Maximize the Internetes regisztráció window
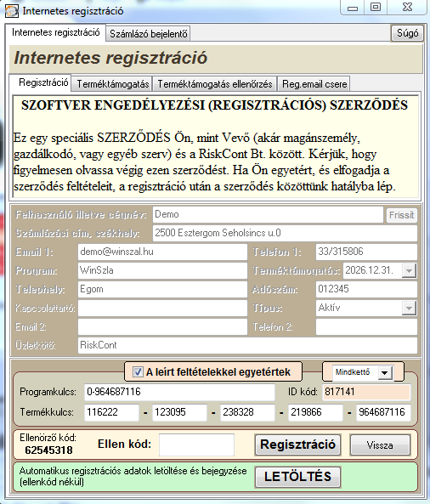Image resolution: width=430 pixels, height=504 pixels. point(376,7)
